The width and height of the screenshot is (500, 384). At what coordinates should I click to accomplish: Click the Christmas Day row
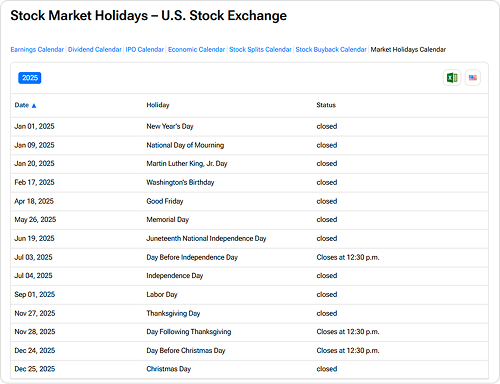coord(249,369)
